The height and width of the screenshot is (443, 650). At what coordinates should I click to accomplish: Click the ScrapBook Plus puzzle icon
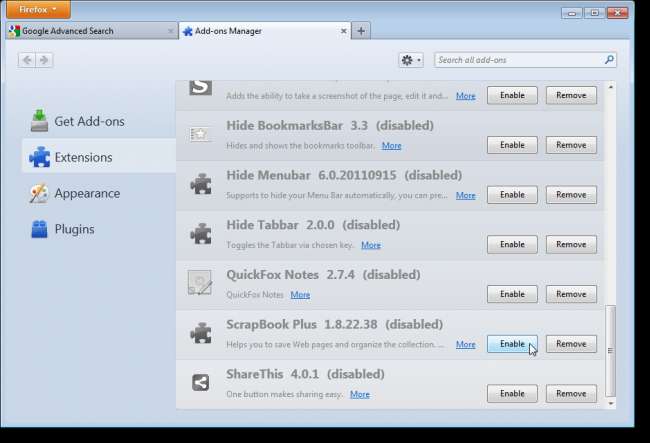tap(201, 333)
